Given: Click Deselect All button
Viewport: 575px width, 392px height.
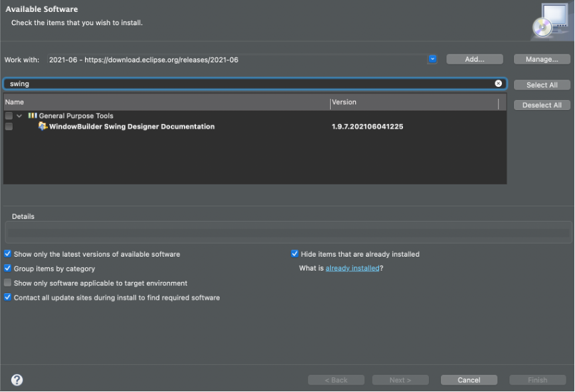Looking at the screenshot, I should pos(542,105).
